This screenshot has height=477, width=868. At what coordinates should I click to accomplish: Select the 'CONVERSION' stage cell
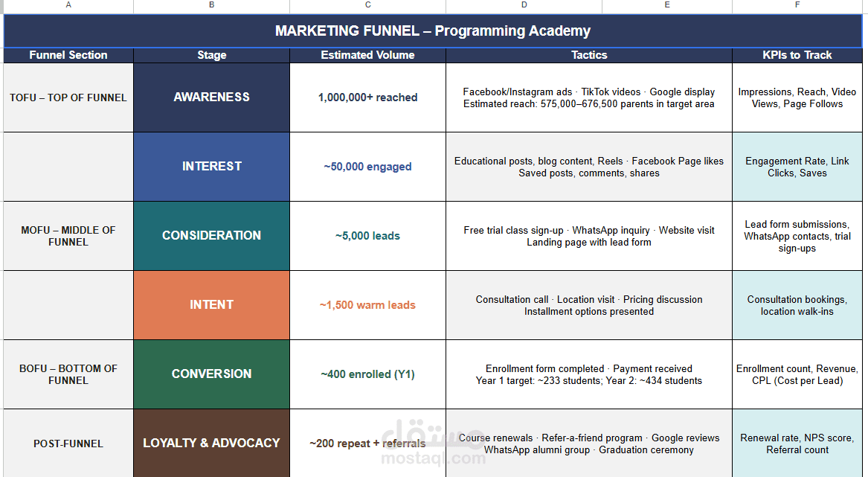click(211, 374)
